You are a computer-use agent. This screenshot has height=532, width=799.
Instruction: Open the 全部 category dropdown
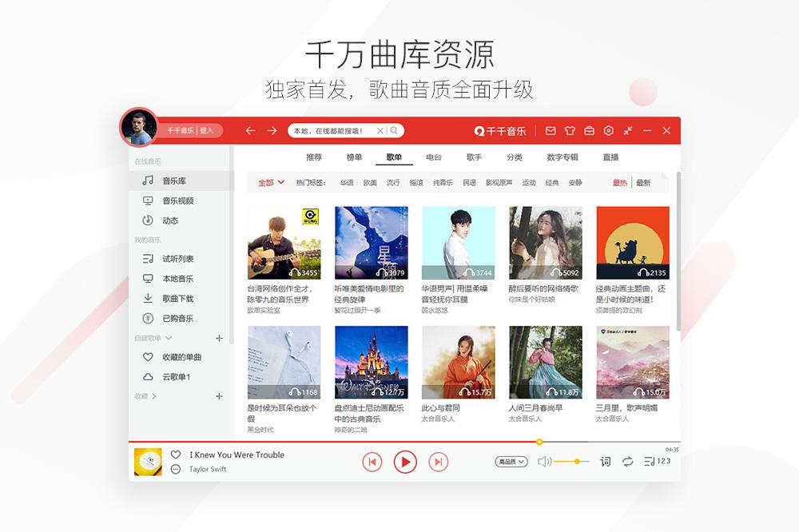coord(271,182)
